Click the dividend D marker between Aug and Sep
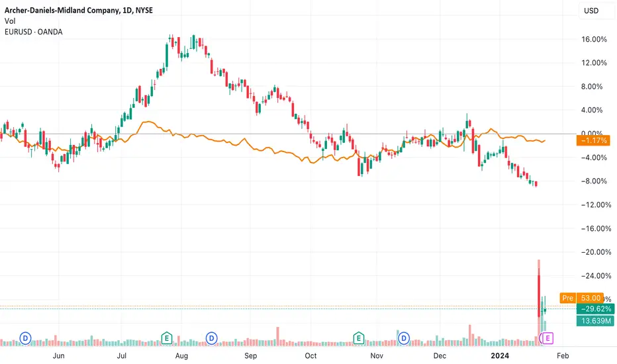 [x=212, y=338]
